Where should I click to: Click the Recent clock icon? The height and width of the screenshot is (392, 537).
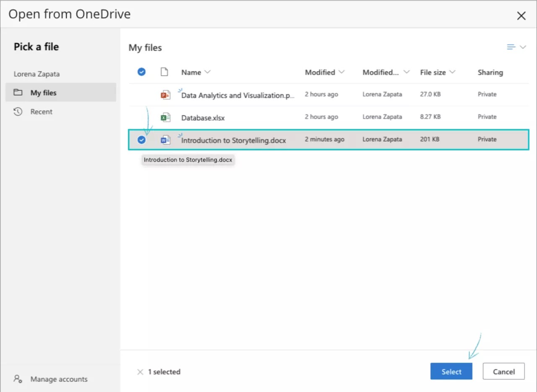[17, 112]
